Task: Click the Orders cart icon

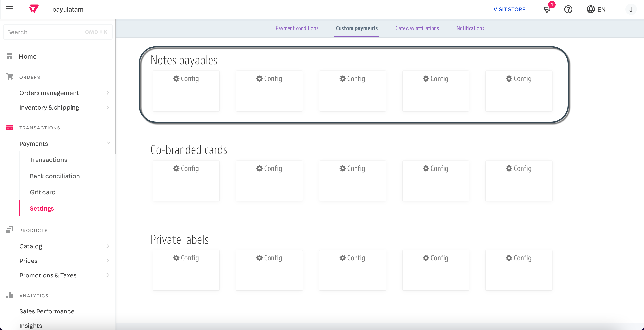Action: point(9,76)
